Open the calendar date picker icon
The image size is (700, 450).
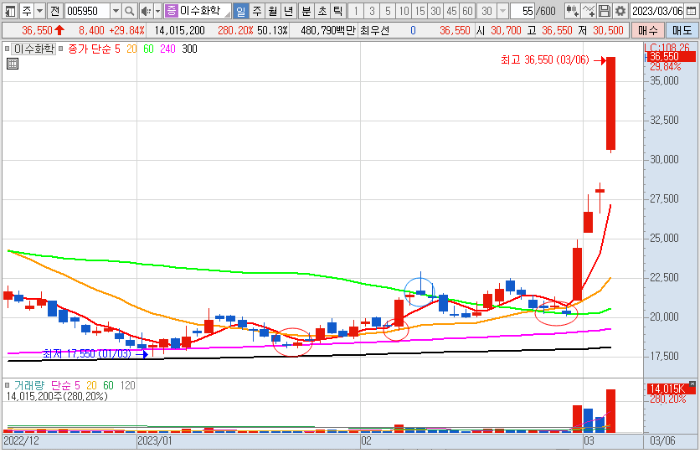pos(691,10)
